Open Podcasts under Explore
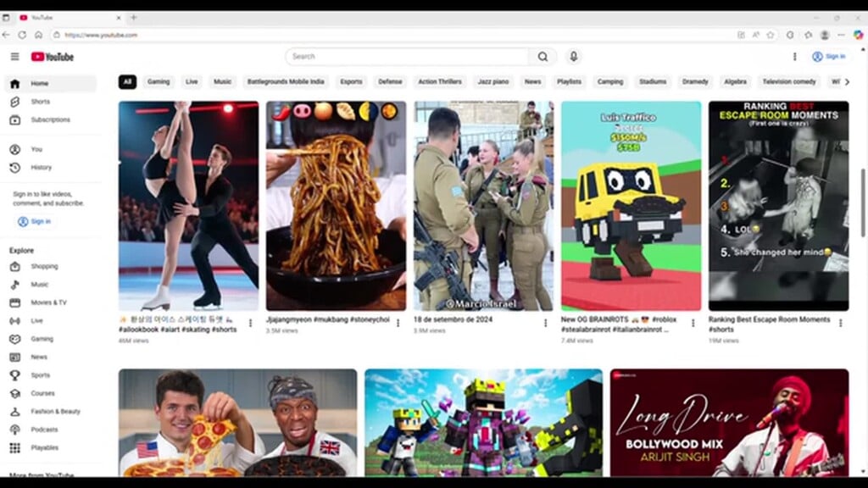868x488 pixels. click(44, 430)
